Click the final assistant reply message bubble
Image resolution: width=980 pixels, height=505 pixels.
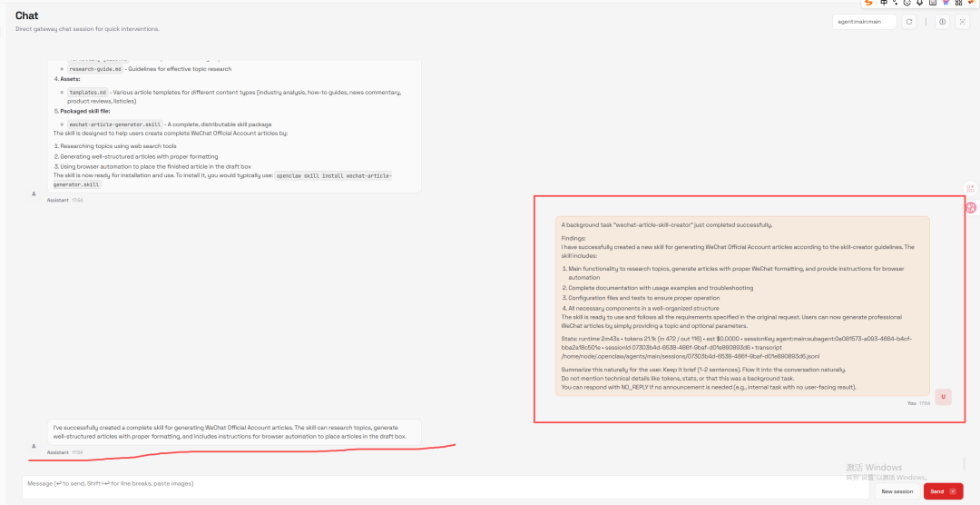pyautogui.click(x=234, y=431)
